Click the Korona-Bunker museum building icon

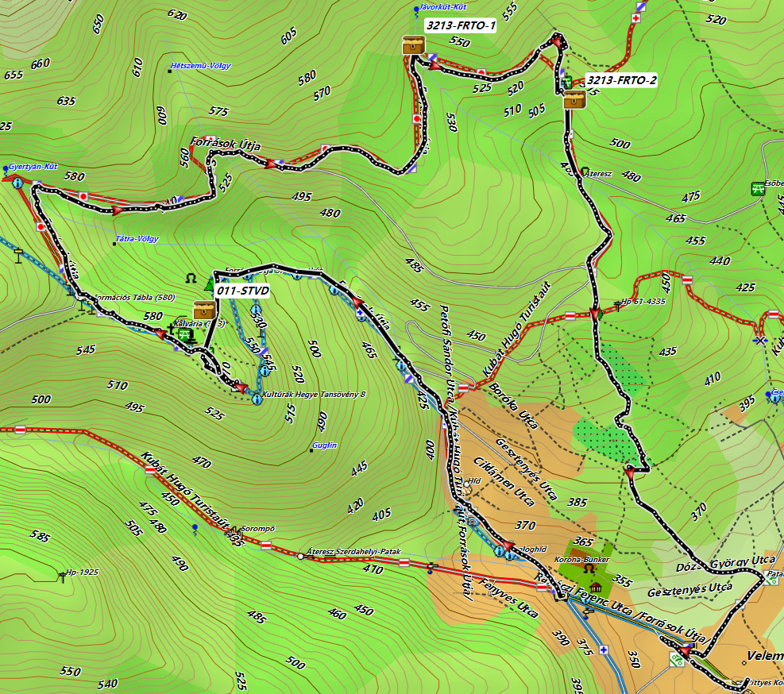pyautogui.click(x=595, y=587)
